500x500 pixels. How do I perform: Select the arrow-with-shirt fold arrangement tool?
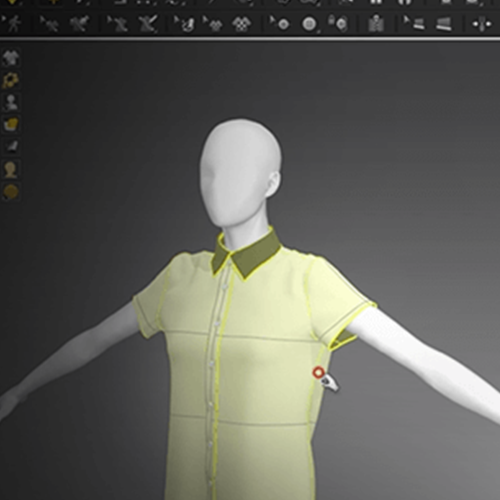[x=213, y=24]
